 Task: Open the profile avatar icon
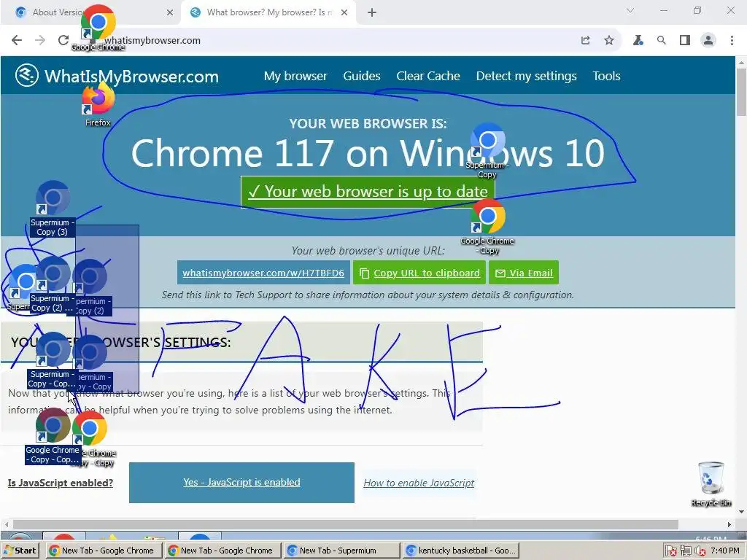708,41
